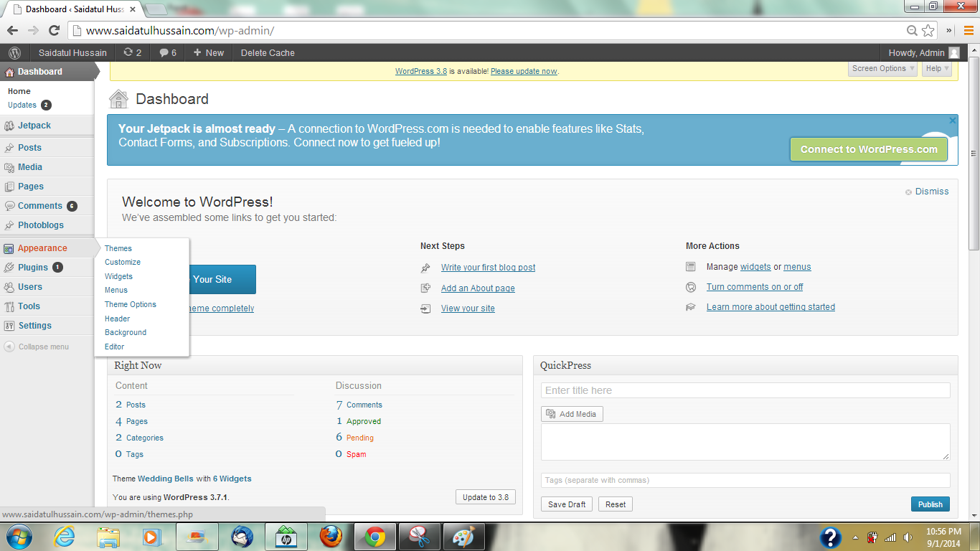The height and width of the screenshot is (551, 980).
Task: Select Themes in the Appearance submenu
Action: click(x=118, y=248)
